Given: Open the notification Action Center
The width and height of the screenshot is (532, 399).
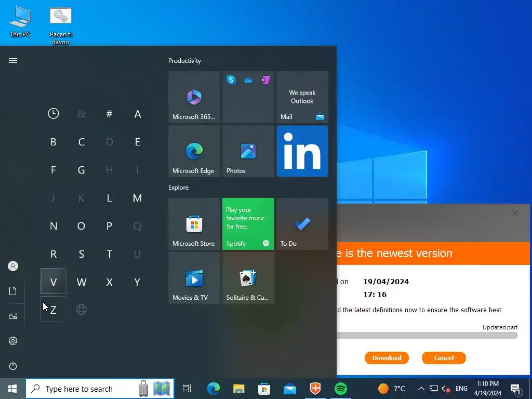Looking at the screenshot, I should pos(515,389).
